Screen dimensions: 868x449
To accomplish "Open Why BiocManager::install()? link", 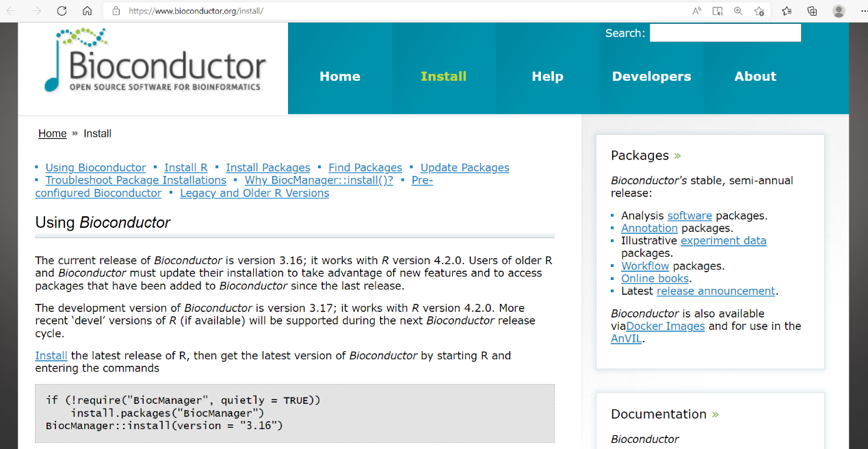I will coord(319,180).
